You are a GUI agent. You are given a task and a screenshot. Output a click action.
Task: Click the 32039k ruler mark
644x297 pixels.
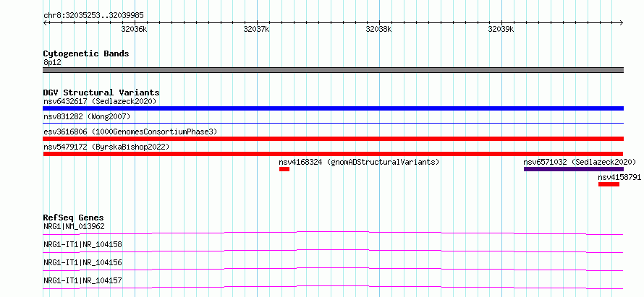[x=501, y=30]
